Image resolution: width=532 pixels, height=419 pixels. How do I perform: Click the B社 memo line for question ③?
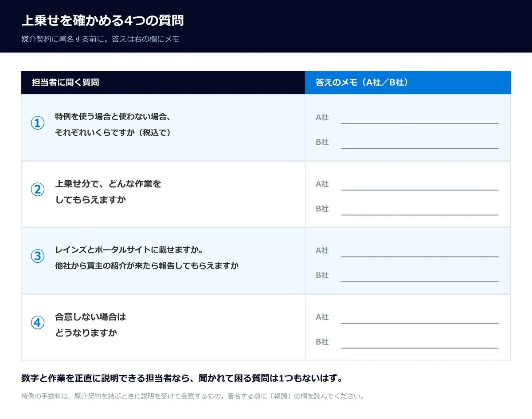pyautogui.click(x=420, y=281)
